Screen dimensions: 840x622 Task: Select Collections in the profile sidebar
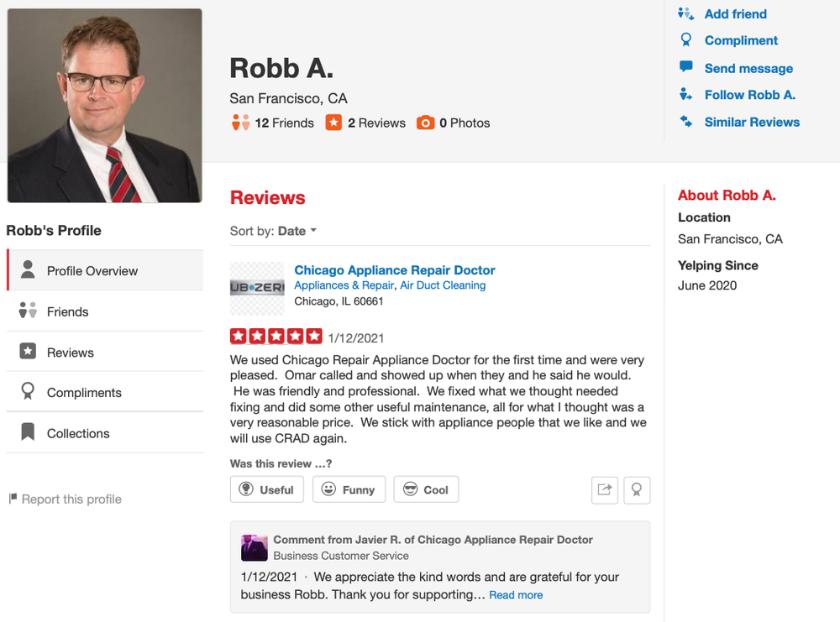click(x=78, y=433)
